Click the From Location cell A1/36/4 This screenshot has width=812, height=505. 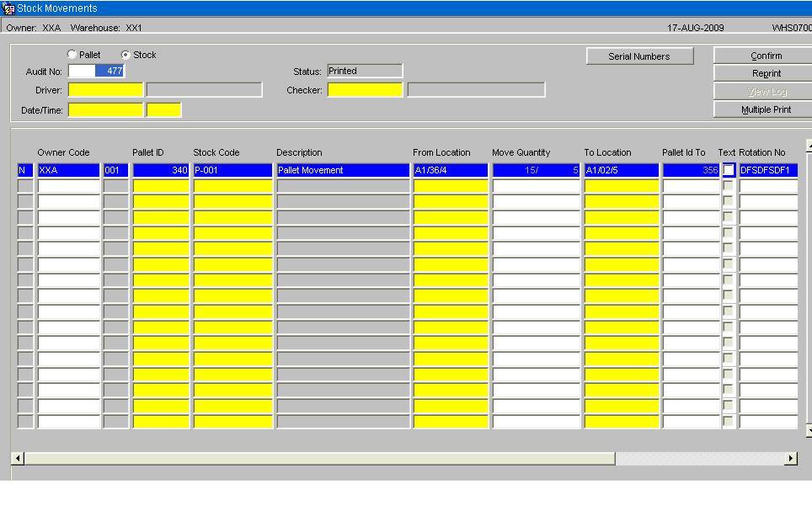(451, 170)
